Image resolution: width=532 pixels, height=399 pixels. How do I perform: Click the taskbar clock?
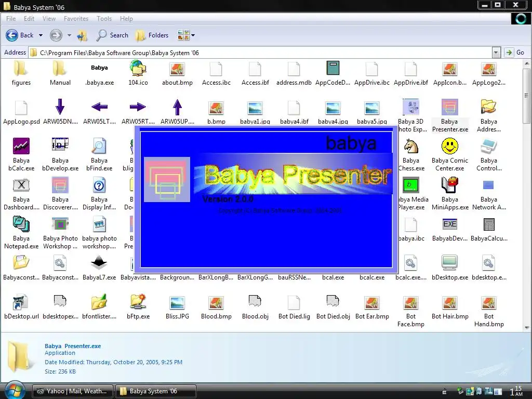516,391
